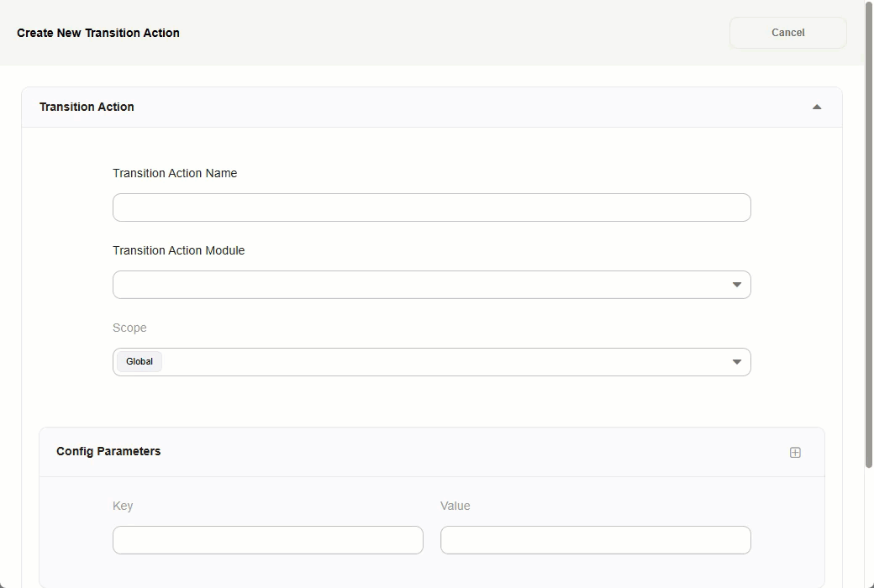Click the Transition Action Module label
Screen dimensions: 874x588
(178, 250)
